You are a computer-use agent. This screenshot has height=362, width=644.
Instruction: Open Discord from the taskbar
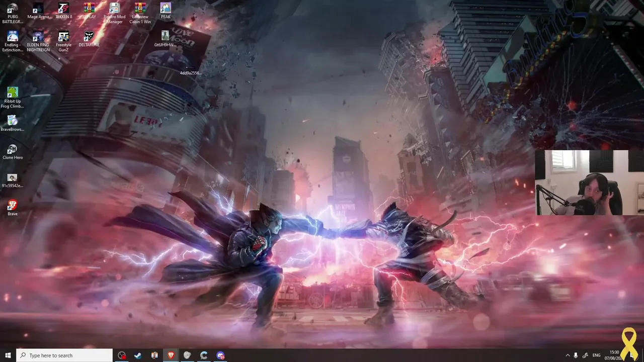pyautogui.click(x=220, y=355)
